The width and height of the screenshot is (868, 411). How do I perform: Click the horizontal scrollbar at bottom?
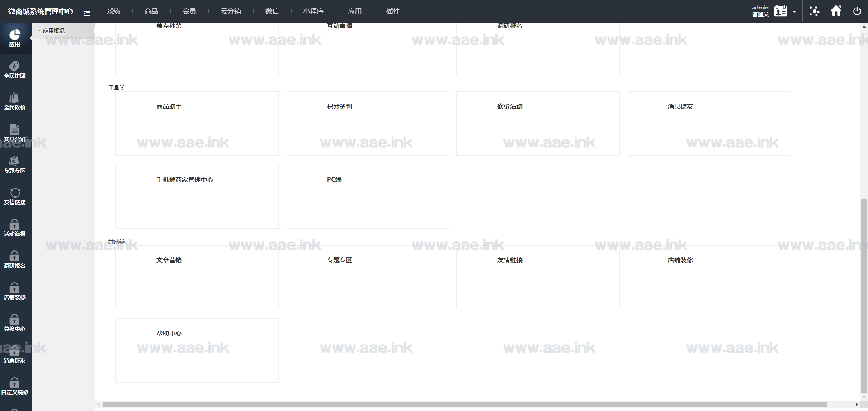click(x=464, y=405)
